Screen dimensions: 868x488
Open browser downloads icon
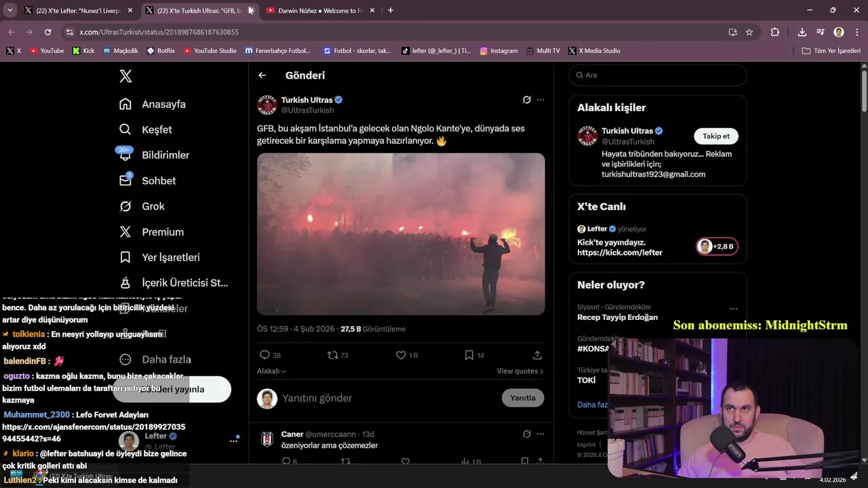click(x=802, y=32)
